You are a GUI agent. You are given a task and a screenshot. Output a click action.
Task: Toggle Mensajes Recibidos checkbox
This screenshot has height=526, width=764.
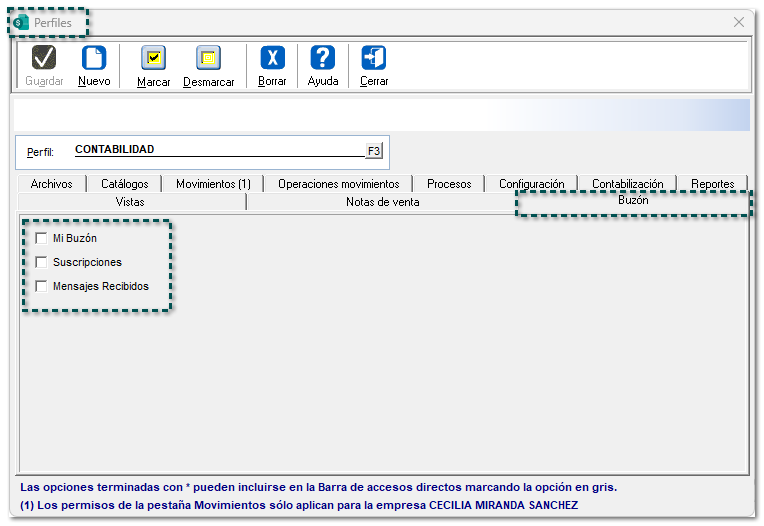41,286
